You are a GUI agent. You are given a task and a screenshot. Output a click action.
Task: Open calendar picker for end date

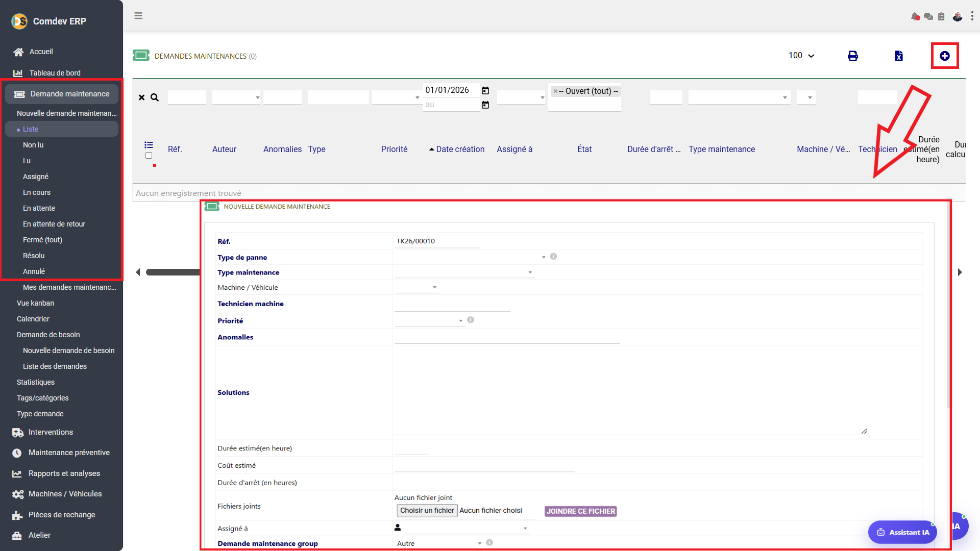pyautogui.click(x=485, y=105)
